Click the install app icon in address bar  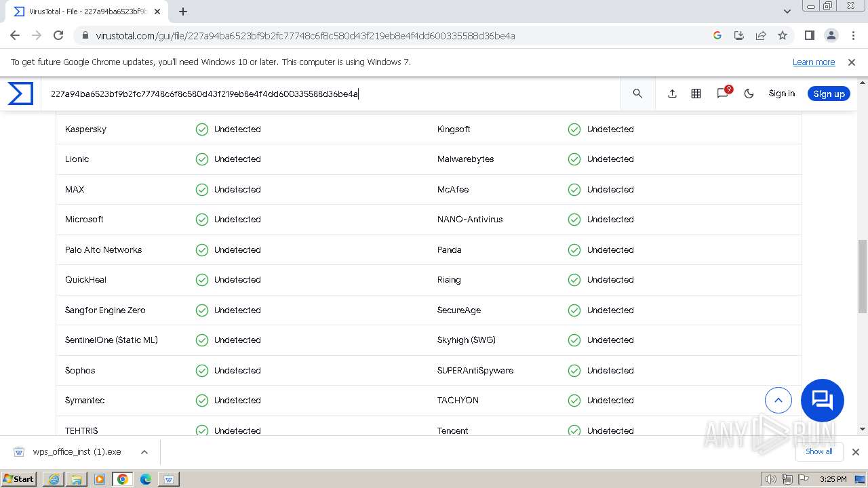(739, 35)
